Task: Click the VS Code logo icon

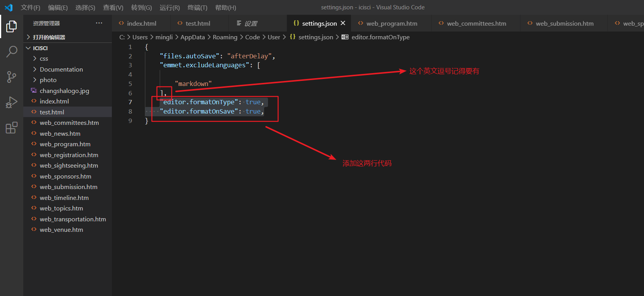Action: tap(9, 7)
